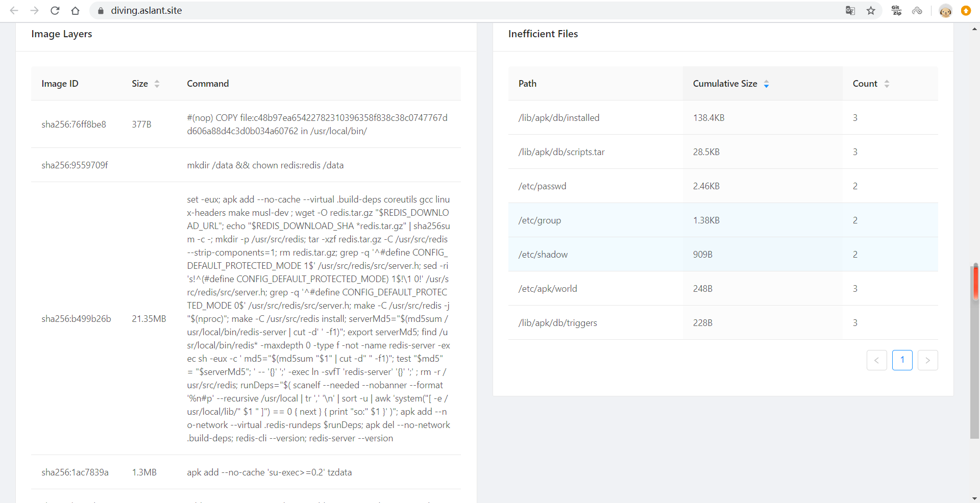Select the sha256:b499b26b image layer row

[x=76, y=319]
